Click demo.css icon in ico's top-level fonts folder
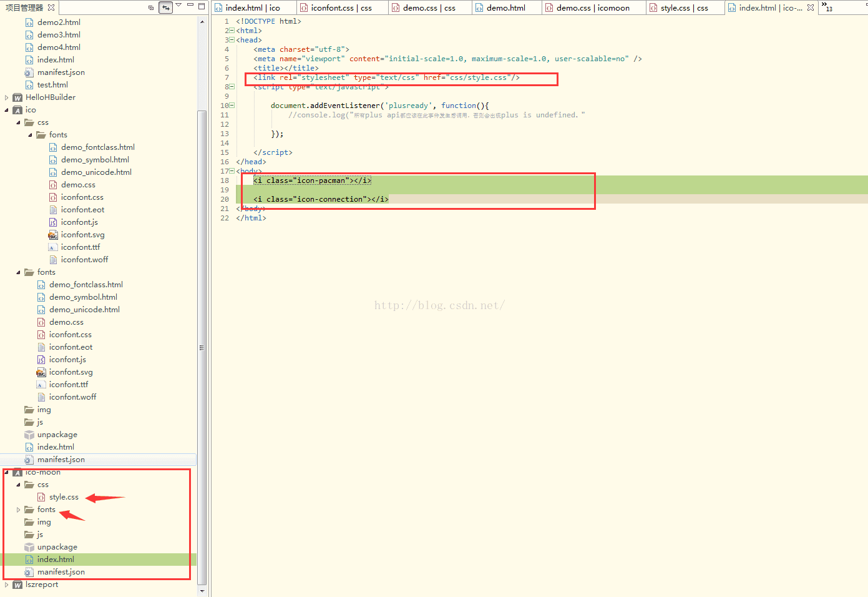Viewport: 868px width, 597px height. 41,322
